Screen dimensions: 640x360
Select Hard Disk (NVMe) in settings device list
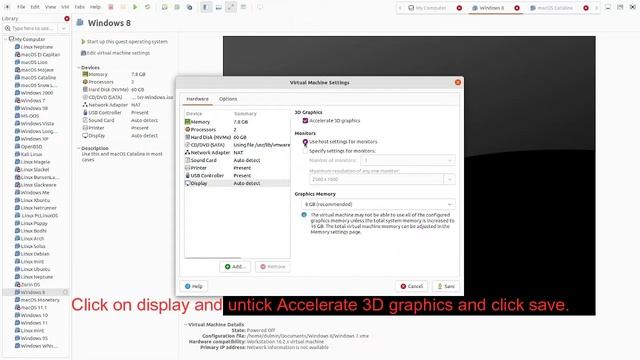[237, 137]
